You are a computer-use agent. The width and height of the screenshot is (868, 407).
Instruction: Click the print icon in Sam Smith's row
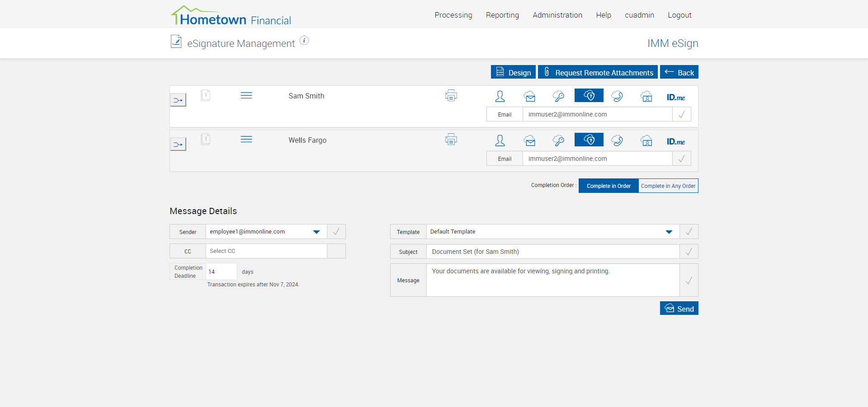pos(451,96)
